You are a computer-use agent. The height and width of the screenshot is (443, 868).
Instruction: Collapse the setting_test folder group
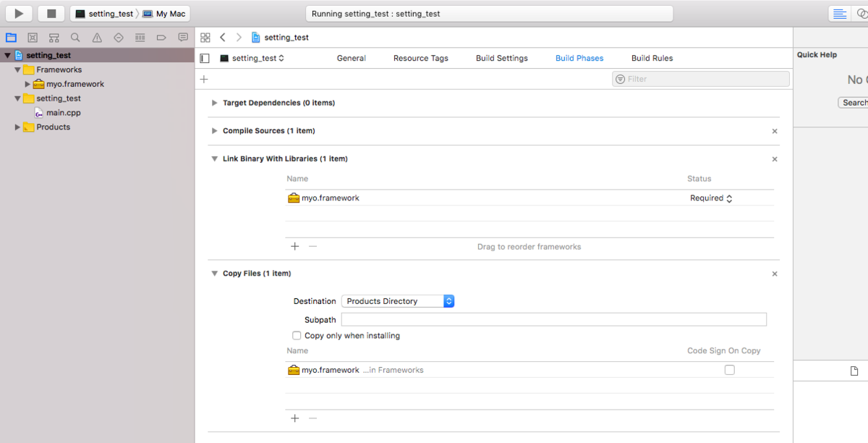17,98
